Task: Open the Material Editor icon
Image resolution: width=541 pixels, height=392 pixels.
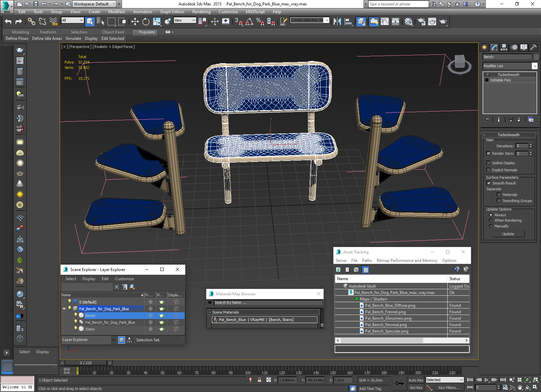Action: click(x=408, y=22)
